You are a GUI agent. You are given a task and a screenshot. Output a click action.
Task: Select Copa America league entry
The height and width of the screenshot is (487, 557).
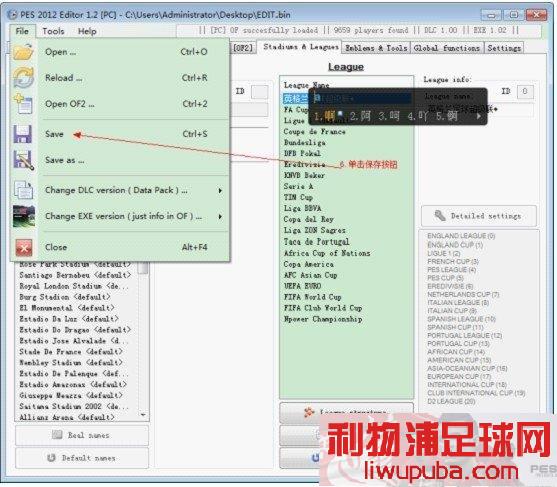(308, 264)
